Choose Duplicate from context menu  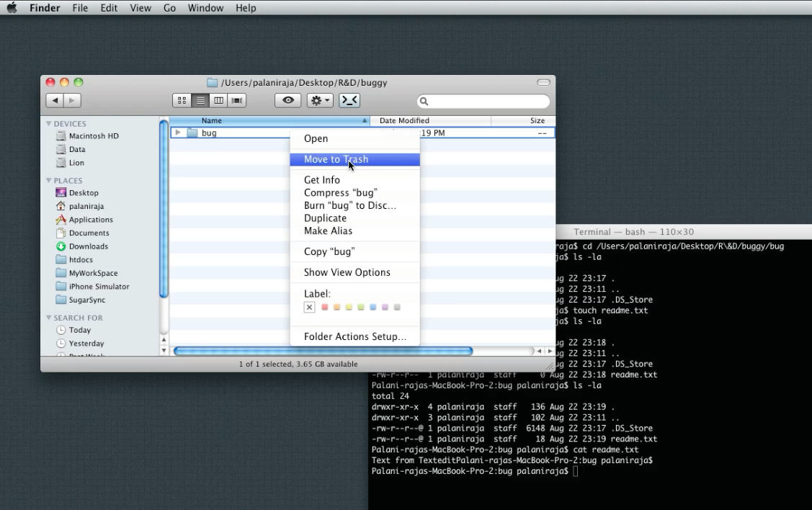click(354, 218)
